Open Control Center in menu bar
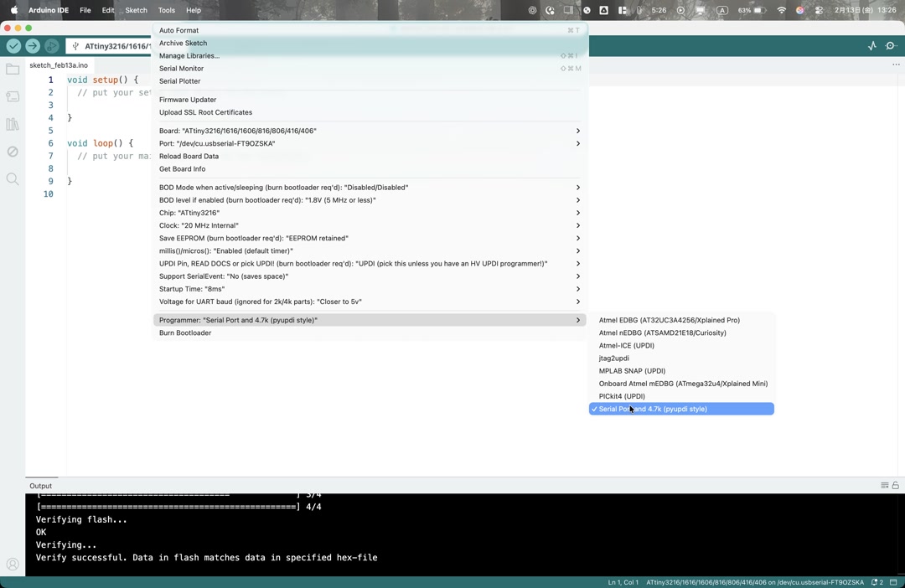The width and height of the screenshot is (905, 588). click(x=819, y=10)
